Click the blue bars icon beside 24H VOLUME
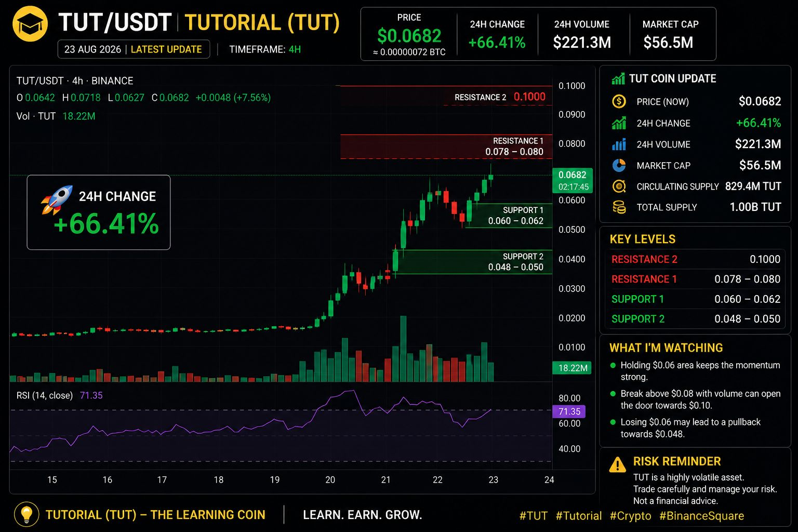This screenshot has height=532, width=798. coord(619,144)
